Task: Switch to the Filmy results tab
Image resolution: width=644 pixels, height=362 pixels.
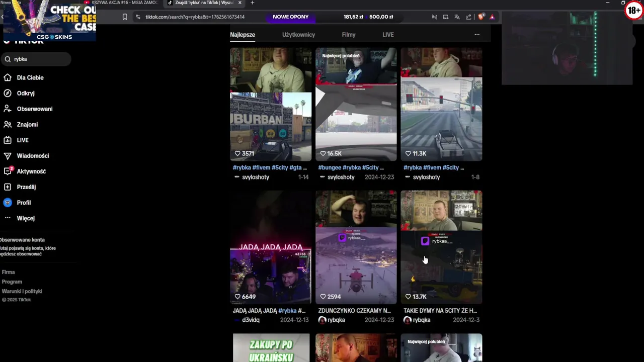Action: tap(349, 35)
